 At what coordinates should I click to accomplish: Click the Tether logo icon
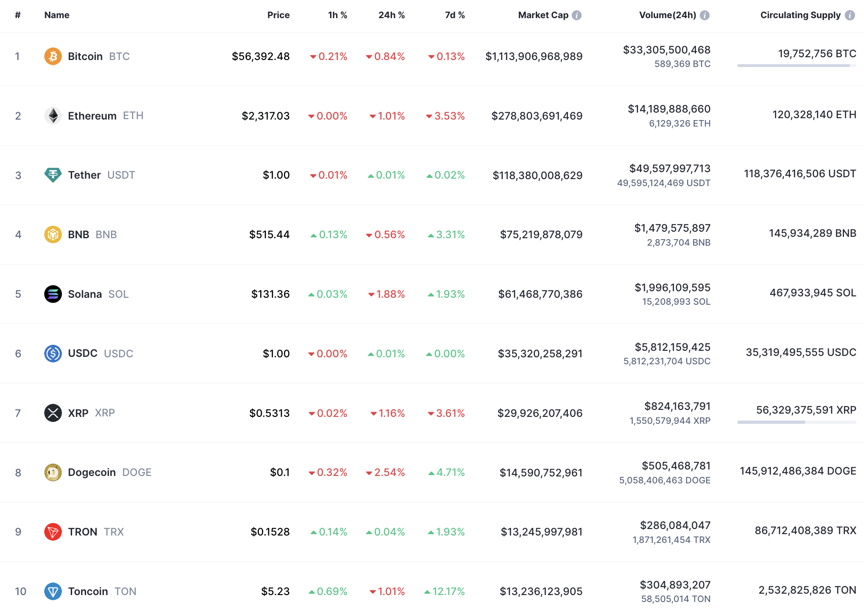point(53,175)
